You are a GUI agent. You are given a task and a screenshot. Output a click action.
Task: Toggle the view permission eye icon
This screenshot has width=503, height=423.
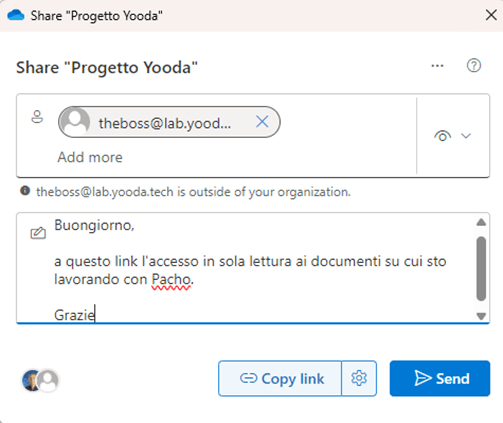[x=442, y=136]
